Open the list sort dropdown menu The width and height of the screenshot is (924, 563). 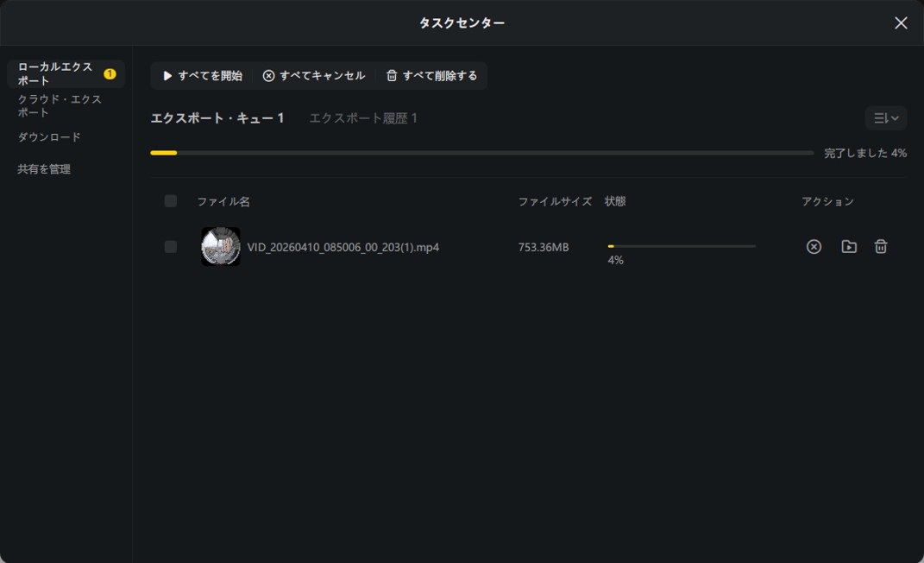point(886,118)
